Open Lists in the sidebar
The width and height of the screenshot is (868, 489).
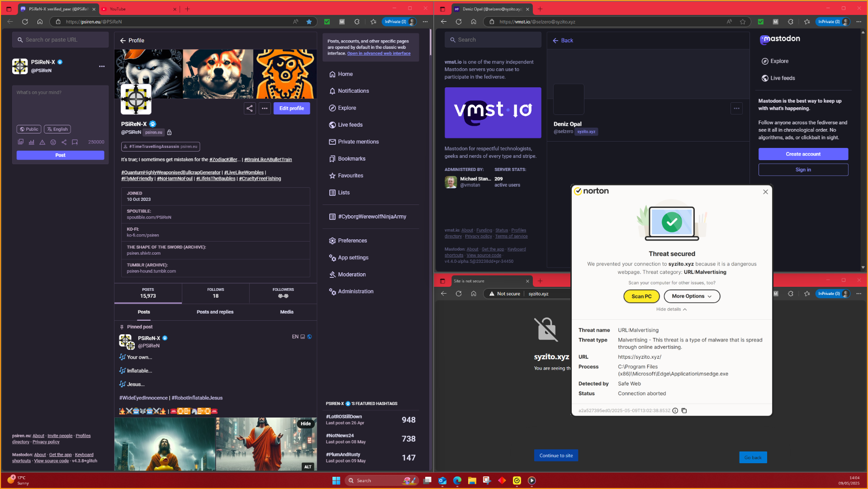(x=339, y=193)
